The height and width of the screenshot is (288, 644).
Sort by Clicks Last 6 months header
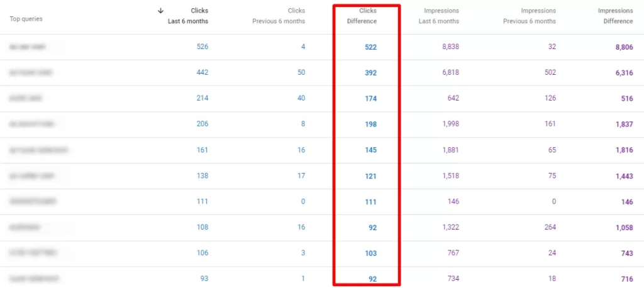pyautogui.click(x=191, y=16)
